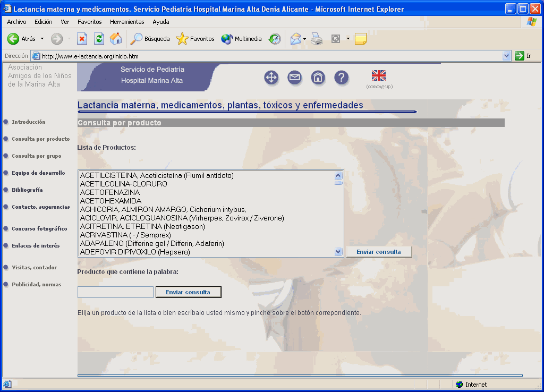Click Enviar consulta next to product list
The height and width of the screenshot is (392, 544).
pyautogui.click(x=379, y=252)
